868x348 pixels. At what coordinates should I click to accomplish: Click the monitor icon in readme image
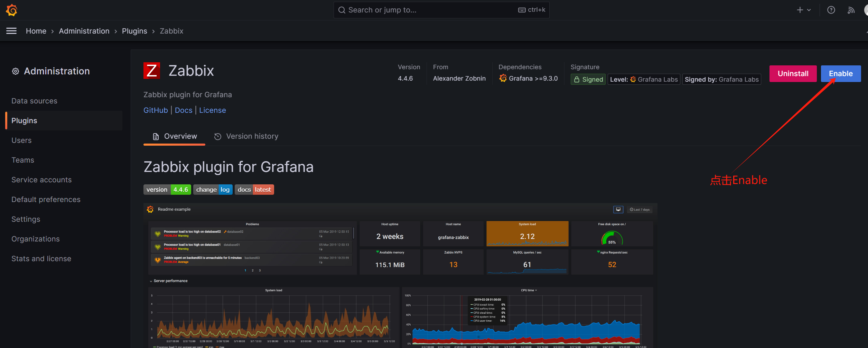(x=618, y=209)
